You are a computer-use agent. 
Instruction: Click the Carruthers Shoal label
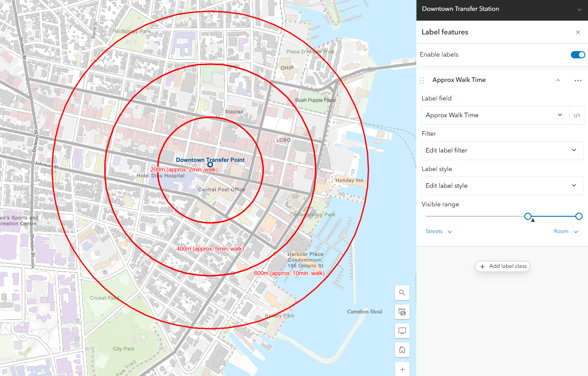[364, 312]
